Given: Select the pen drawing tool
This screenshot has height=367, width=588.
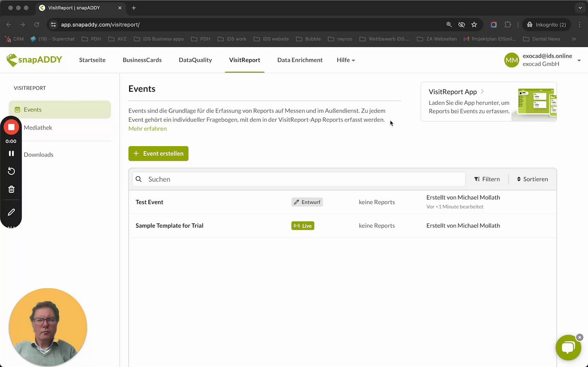Looking at the screenshot, I should tap(11, 212).
